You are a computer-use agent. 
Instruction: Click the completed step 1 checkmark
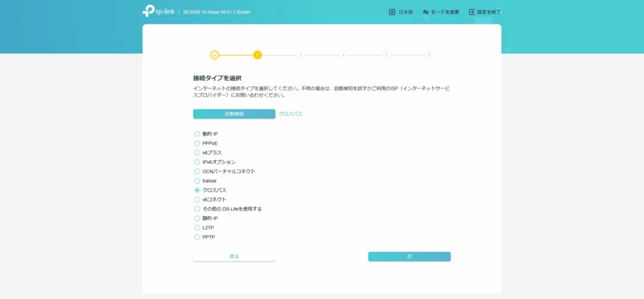tap(214, 55)
